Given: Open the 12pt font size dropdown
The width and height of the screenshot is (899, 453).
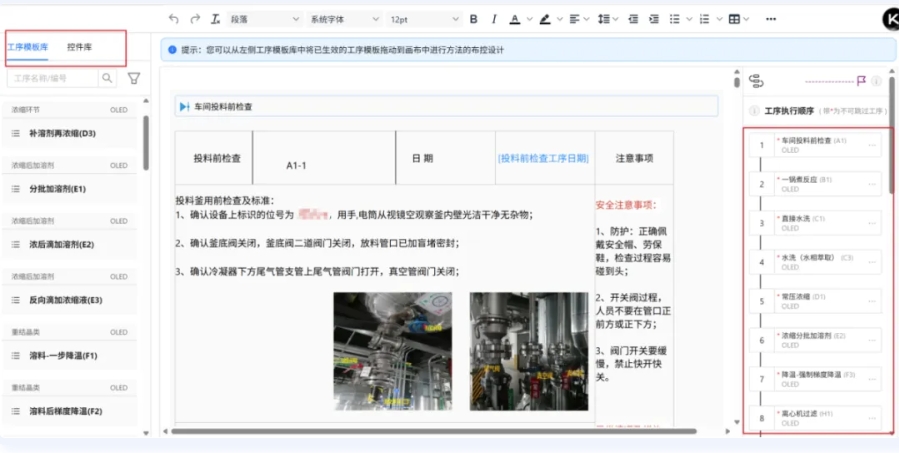Looking at the screenshot, I should 423,19.
